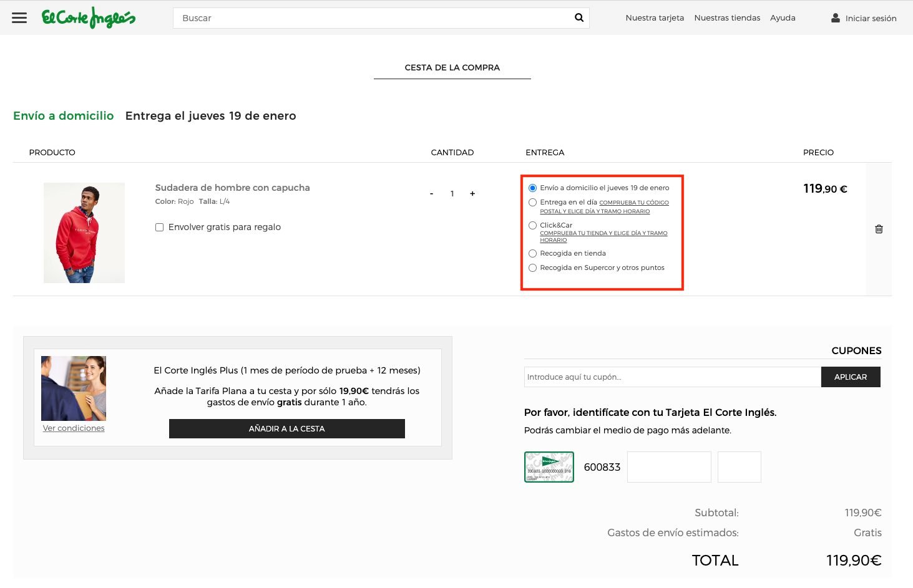Select the Cesta de la compra tab
This screenshot has height=588, width=913.
[452, 67]
